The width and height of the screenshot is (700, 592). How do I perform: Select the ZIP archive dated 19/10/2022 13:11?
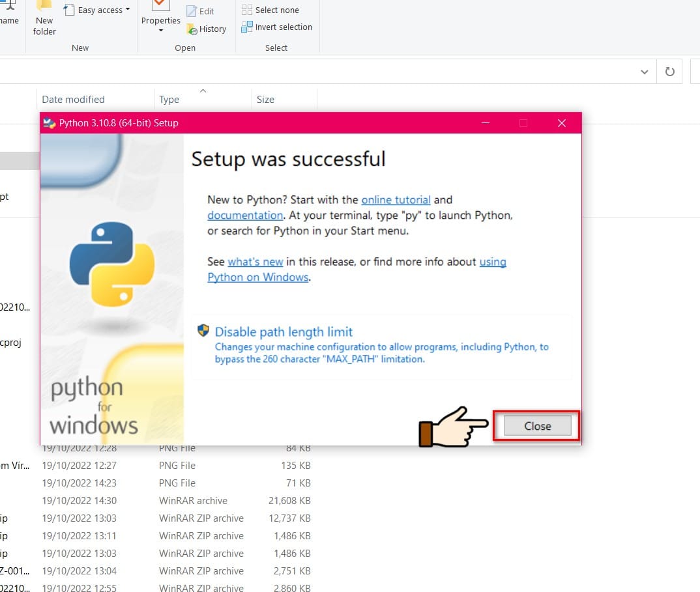(x=156, y=536)
